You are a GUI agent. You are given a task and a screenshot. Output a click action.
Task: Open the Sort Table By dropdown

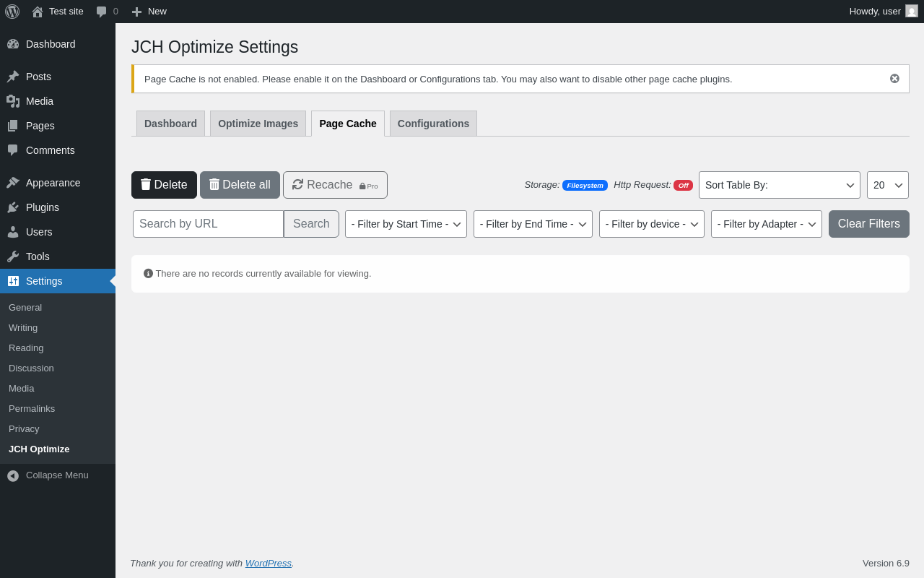780,185
